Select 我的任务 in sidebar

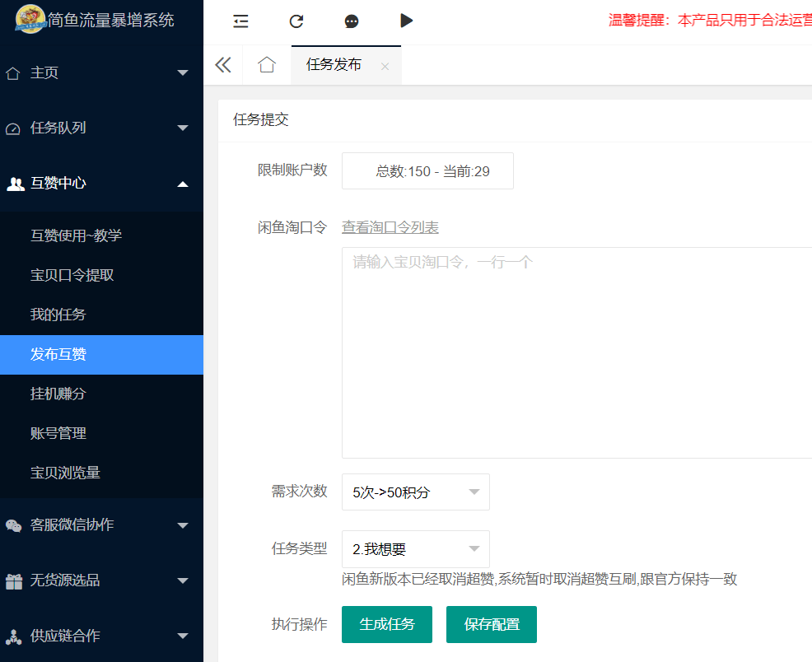click(x=58, y=315)
